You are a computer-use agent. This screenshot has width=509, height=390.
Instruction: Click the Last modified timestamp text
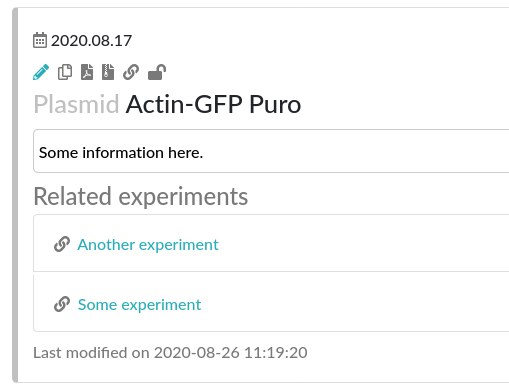170,353
